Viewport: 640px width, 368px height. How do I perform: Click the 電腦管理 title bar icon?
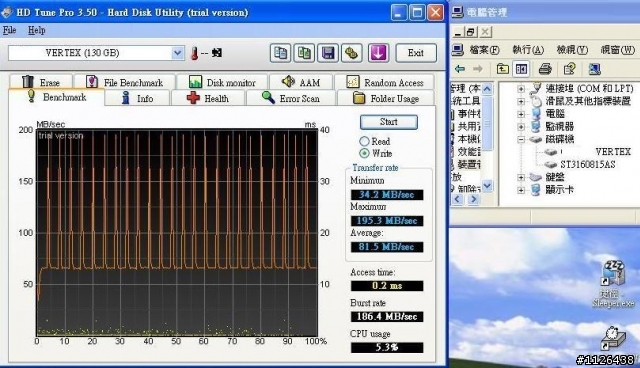click(x=458, y=12)
